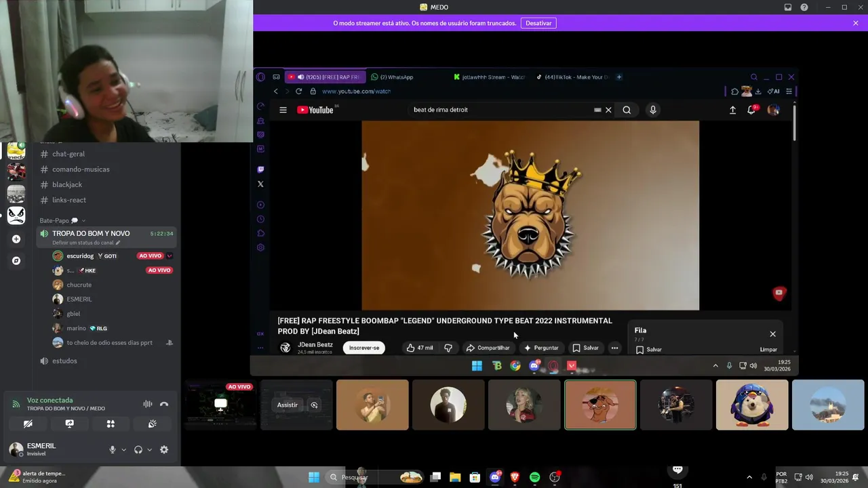This screenshot has height=488, width=868.
Task: Expand escuridog AO VIVO stream arrow
Action: coord(170,256)
